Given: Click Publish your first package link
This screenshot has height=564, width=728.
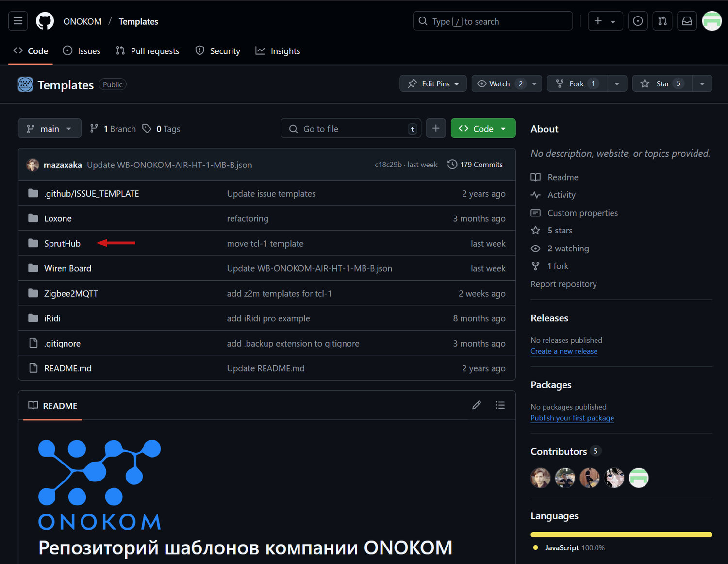Looking at the screenshot, I should 572,418.
